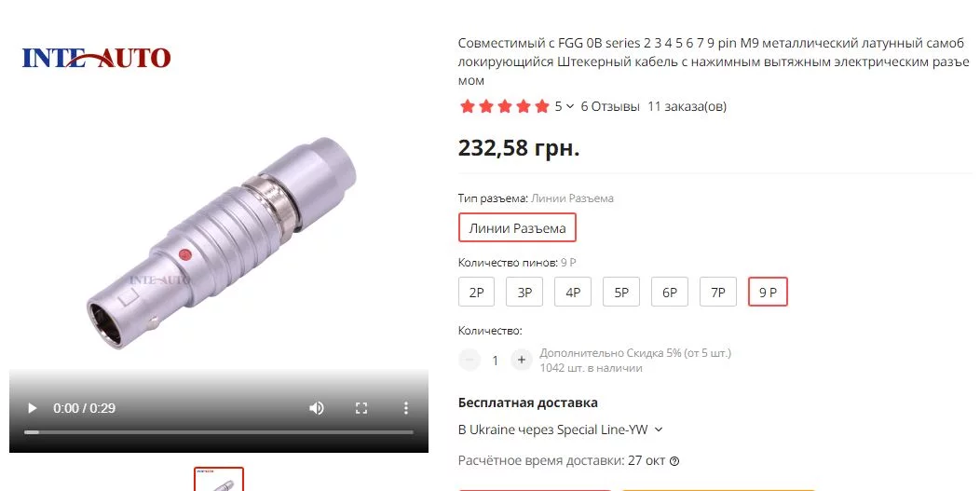Image resolution: width=980 pixels, height=491 pixels.
Task: Select the 3P pin count option
Action: click(x=524, y=293)
